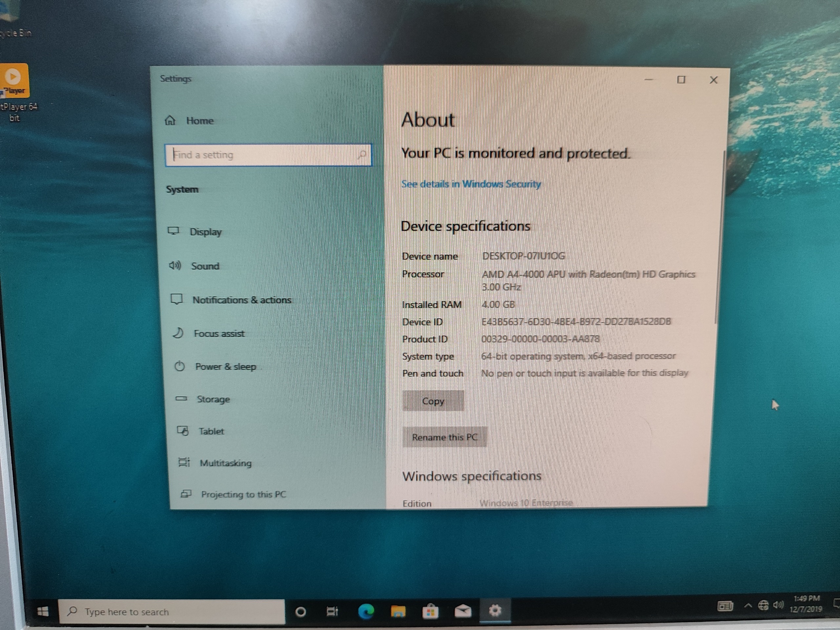Image resolution: width=840 pixels, height=630 pixels.
Task: Click the Focus assist moon icon
Action: pyautogui.click(x=178, y=333)
